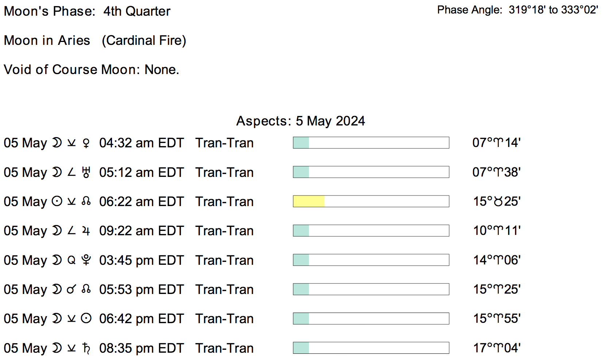Click the Void of Course Moon: None line
Image resolution: width=604 pixels, height=364 pixels.
92,70
